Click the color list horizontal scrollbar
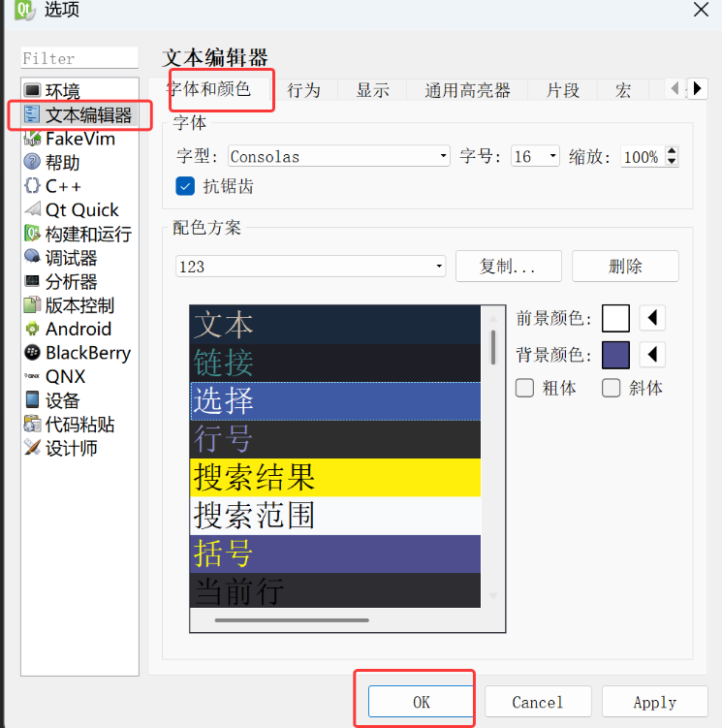722x728 pixels. [292, 619]
